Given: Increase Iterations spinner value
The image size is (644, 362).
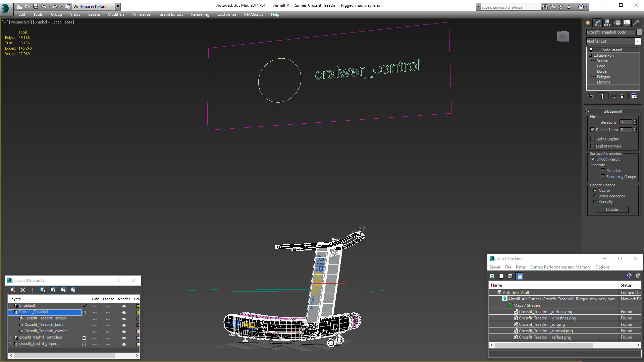Looking at the screenshot, I should click(634, 121).
